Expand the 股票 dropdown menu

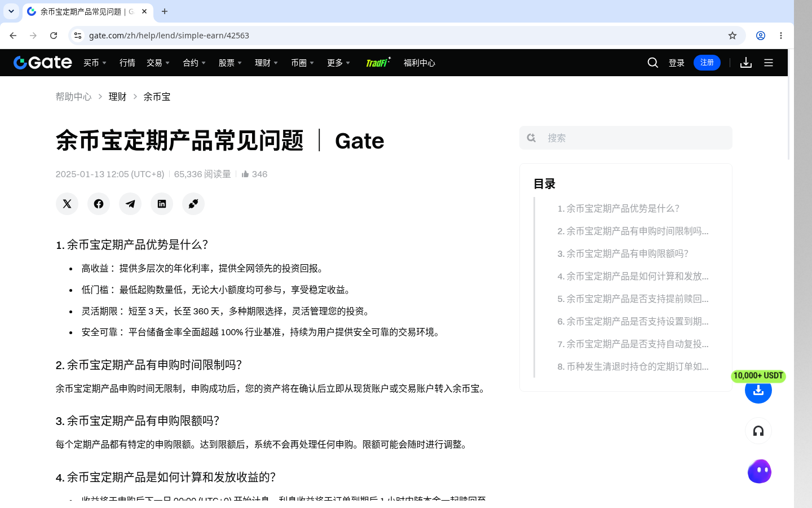tap(230, 63)
